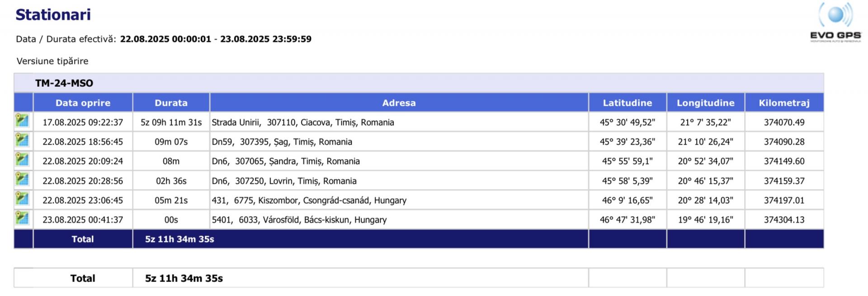Click the Latitudine column header
Viewport: 868px width, 296px height.
pyautogui.click(x=627, y=103)
